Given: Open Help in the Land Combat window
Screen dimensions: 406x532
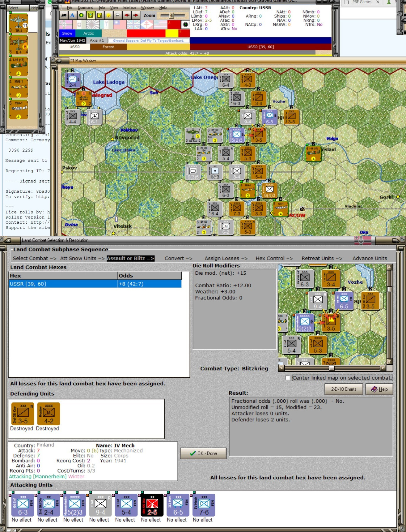Looking at the screenshot, I should [379, 389].
